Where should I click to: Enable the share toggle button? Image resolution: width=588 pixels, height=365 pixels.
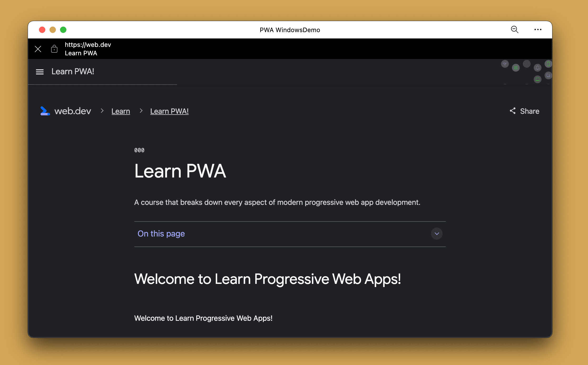tap(524, 111)
